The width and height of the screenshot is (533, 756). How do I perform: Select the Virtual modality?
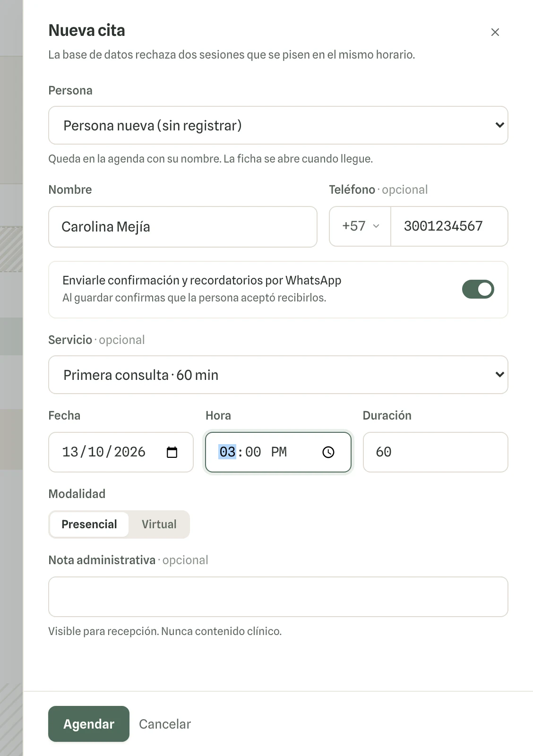coord(159,524)
